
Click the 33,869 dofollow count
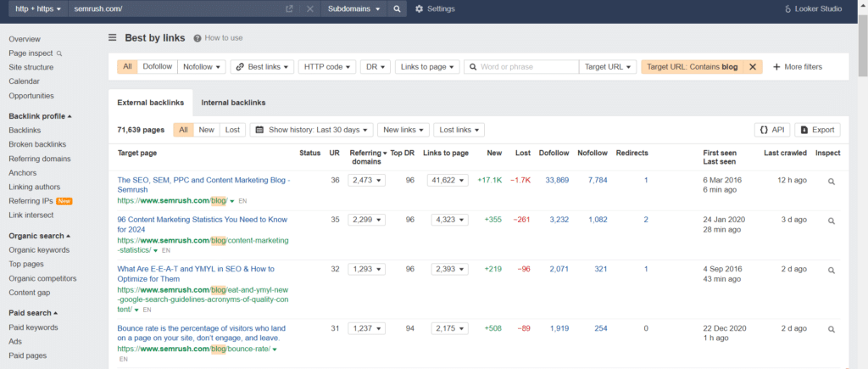pyautogui.click(x=557, y=180)
